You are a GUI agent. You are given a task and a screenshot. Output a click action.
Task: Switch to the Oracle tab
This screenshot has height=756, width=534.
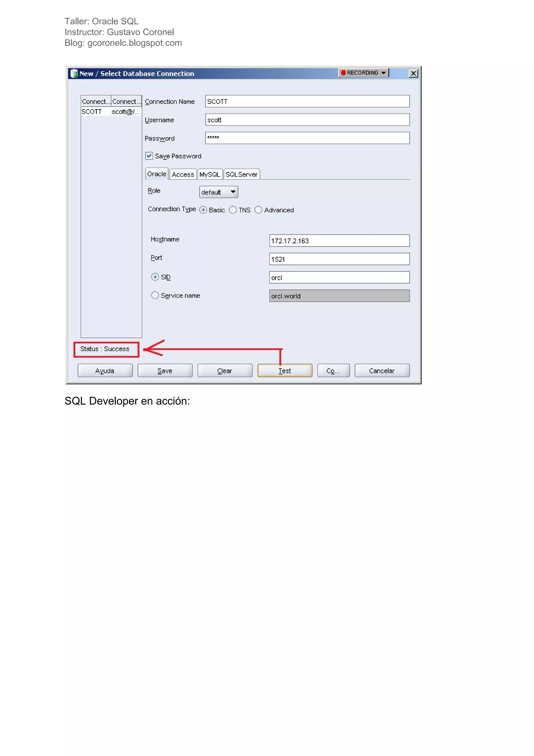point(157,174)
